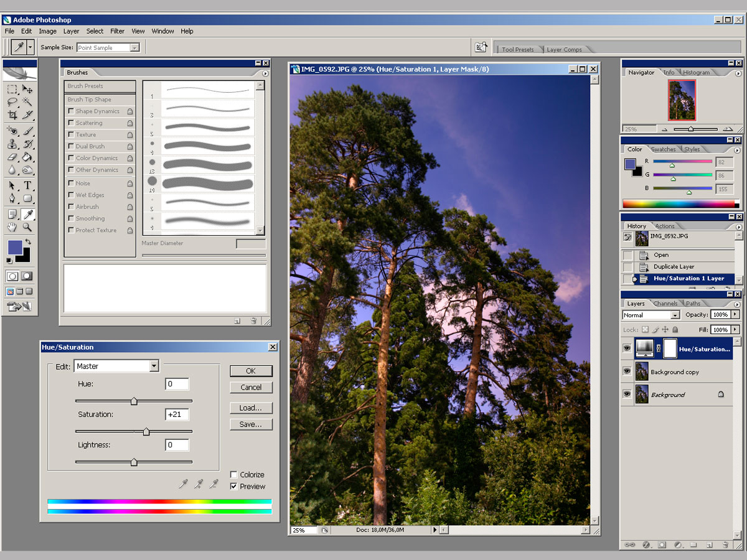Enable the Colorize checkbox

(233, 475)
